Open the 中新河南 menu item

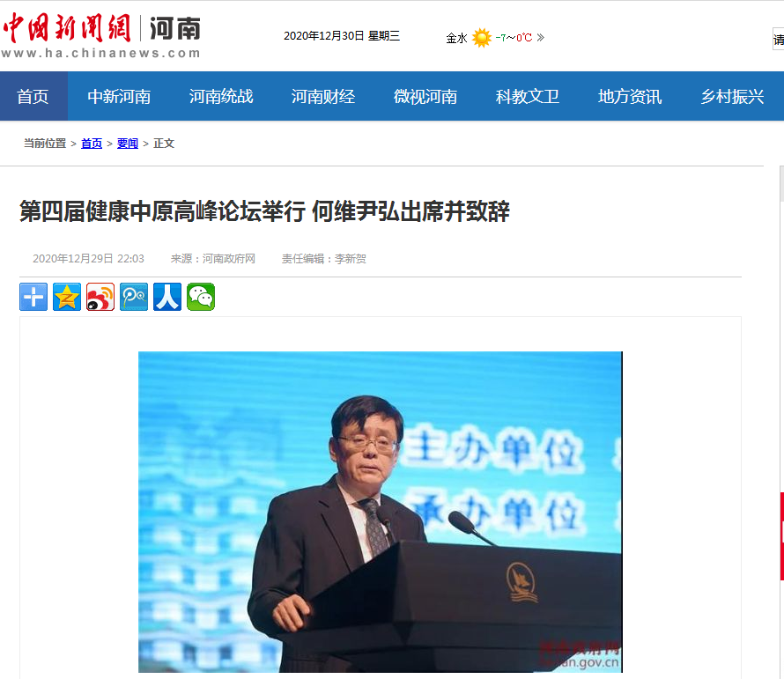tap(119, 96)
